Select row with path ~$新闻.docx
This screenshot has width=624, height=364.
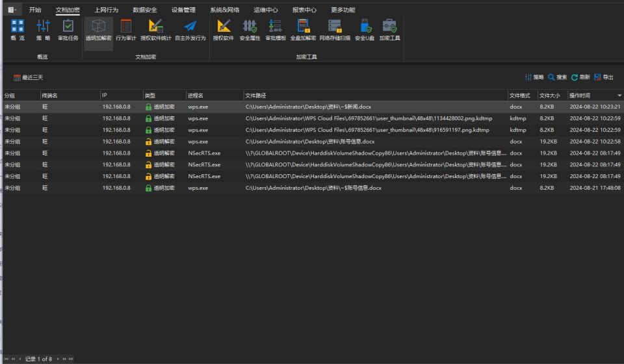313,107
